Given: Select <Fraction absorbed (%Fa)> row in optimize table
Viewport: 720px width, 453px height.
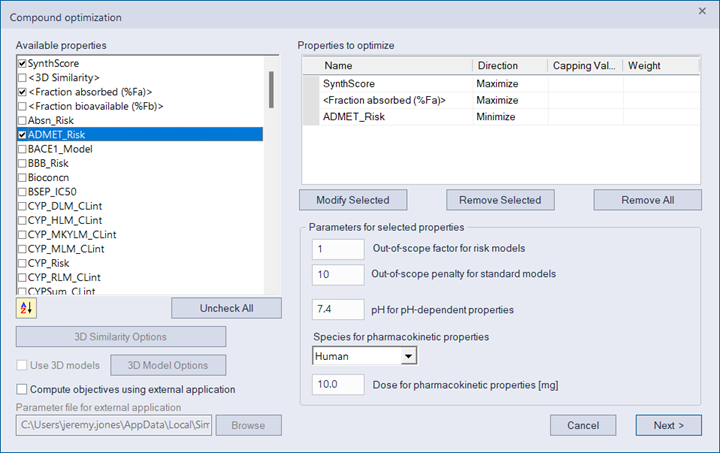Looking at the screenshot, I should tap(501, 100).
